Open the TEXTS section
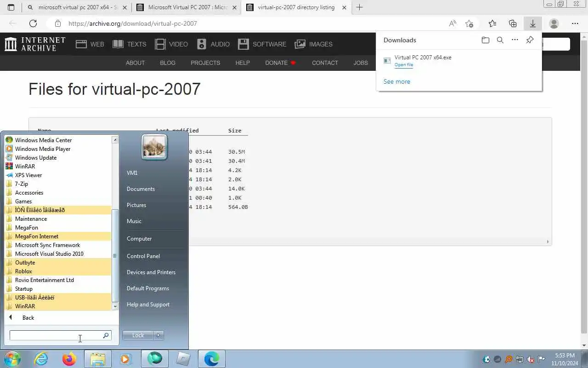Image resolution: width=588 pixels, height=368 pixels. pyautogui.click(x=130, y=44)
